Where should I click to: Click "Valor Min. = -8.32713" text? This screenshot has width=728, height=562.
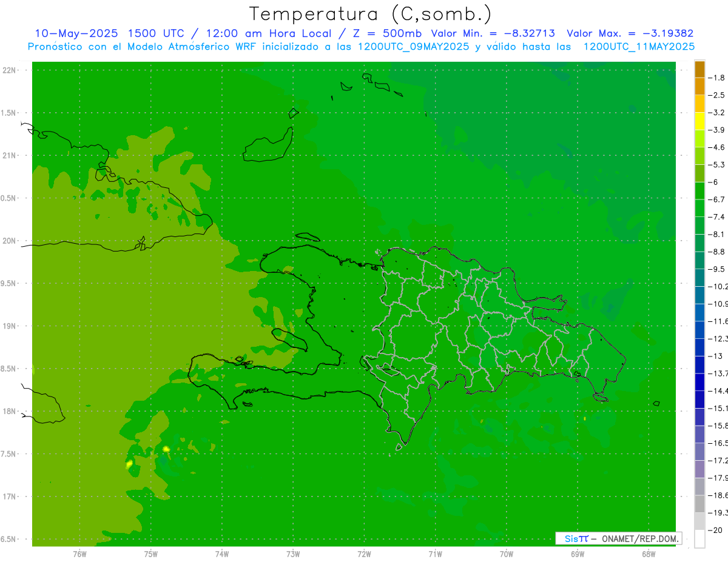click(x=493, y=33)
